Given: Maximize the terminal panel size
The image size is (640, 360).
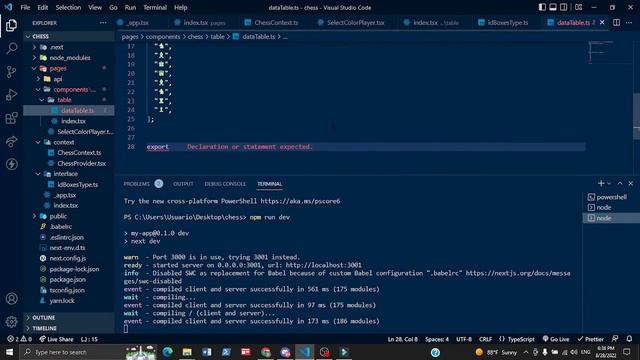Looking at the screenshot, I should (620, 184).
